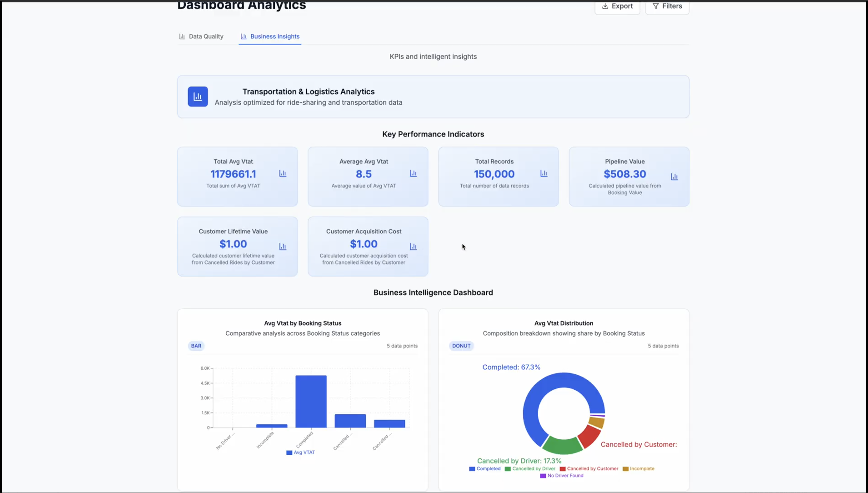Screen dimensions: 868x493
Task: Click the Completed legend blue swatch
Action: tap(472, 469)
